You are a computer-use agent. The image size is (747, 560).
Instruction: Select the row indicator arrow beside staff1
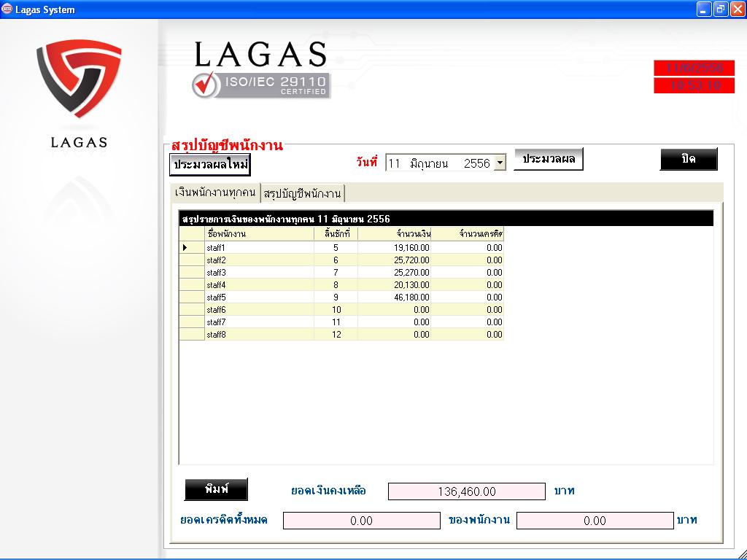(x=185, y=248)
